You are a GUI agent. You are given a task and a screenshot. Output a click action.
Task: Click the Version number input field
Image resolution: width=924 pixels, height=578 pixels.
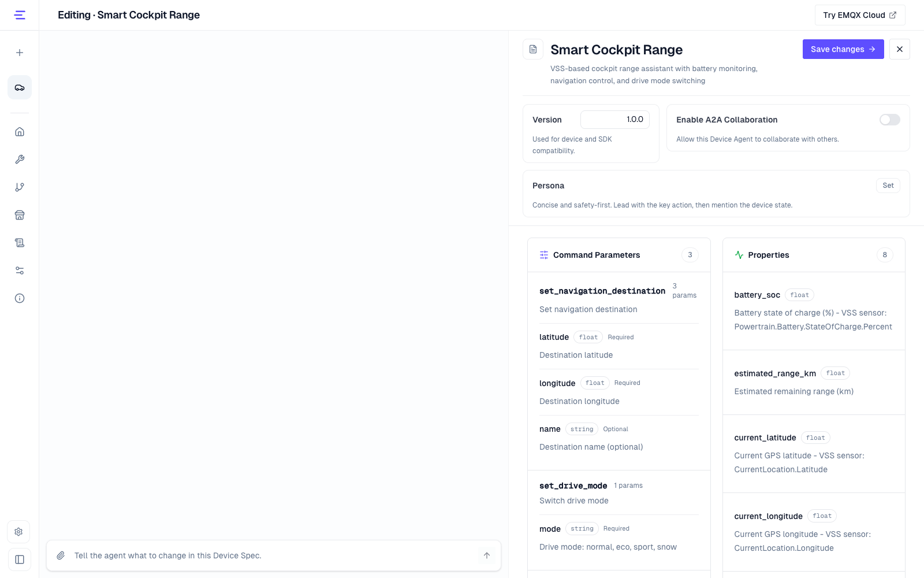(614, 120)
